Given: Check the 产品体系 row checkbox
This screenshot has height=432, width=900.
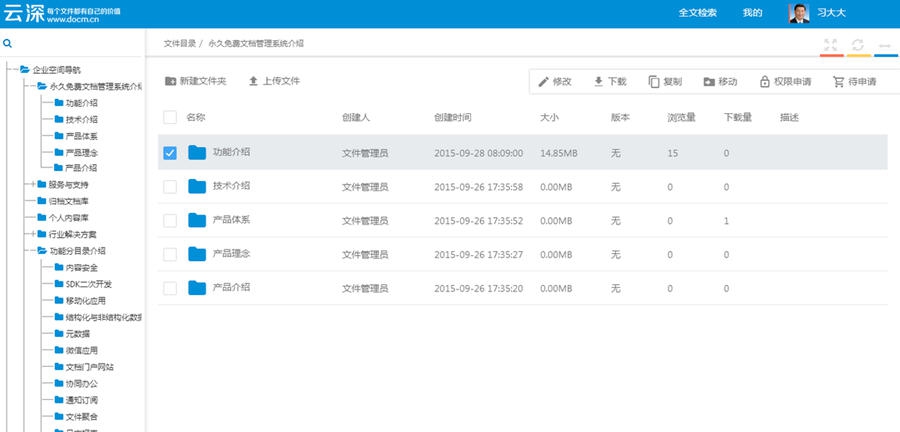Looking at the screenshot, I should coord(170,220).
